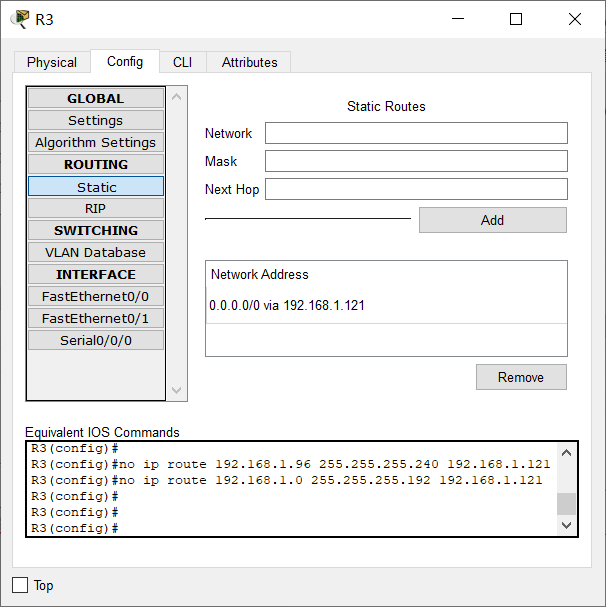This screenshot has width=606, height=607.
Task: Select route 0.0.0.0/0 via 192.168.1.121
Action: point(386,305)
